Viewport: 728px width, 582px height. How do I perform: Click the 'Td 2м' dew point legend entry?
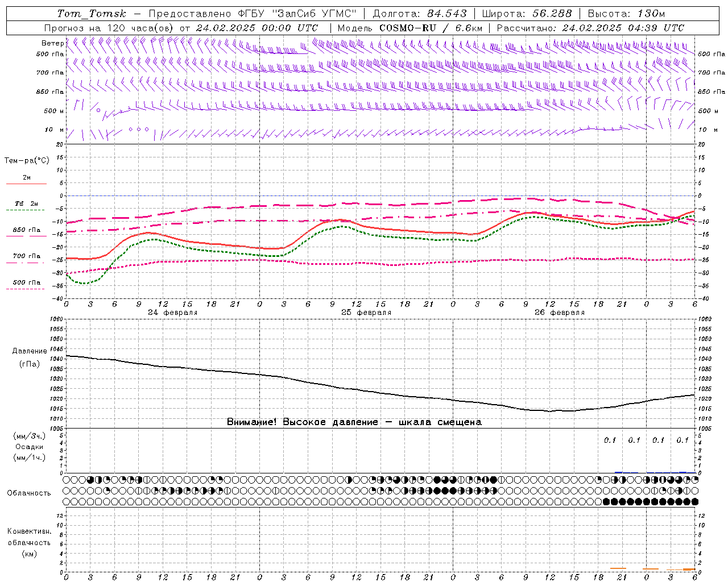(27, 203)
